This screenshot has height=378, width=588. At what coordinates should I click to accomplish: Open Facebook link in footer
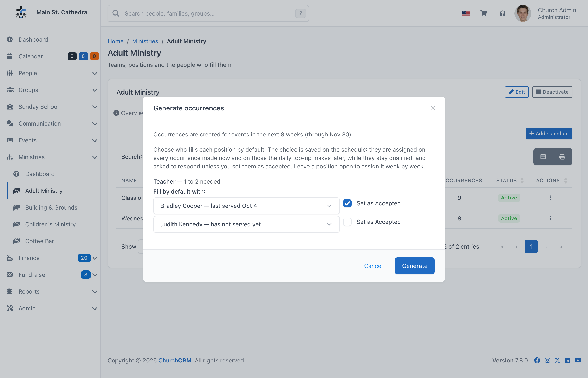tap(537, 360)
